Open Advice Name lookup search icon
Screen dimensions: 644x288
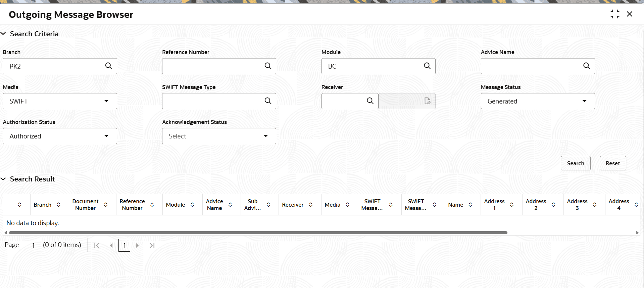point(587,66)
